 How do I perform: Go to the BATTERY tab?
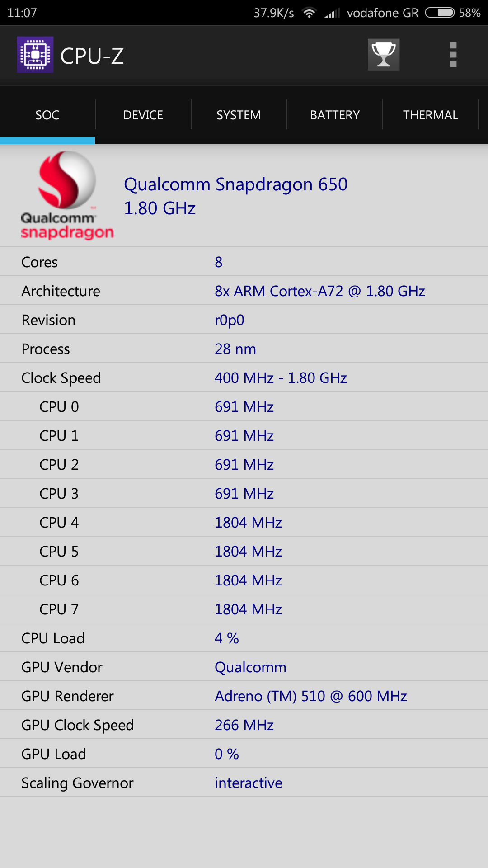pyautogui.click(x=335, y=115)
